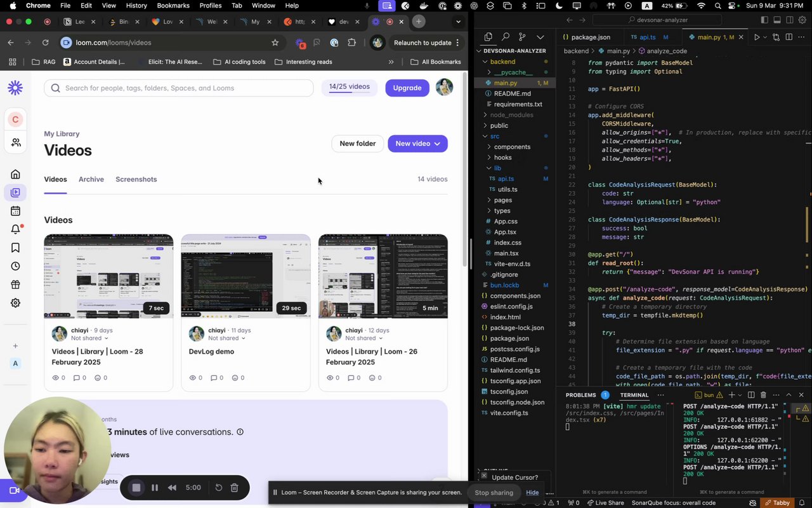The image size is (812, 508).
Task: Reload the Chrome page
Action: pyautogui.click(x=45, y=43)
